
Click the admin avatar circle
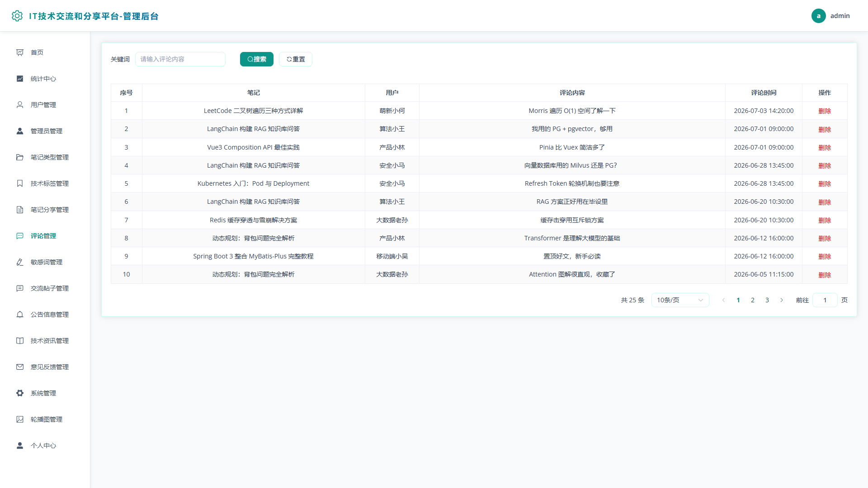(x=818, y=16)
